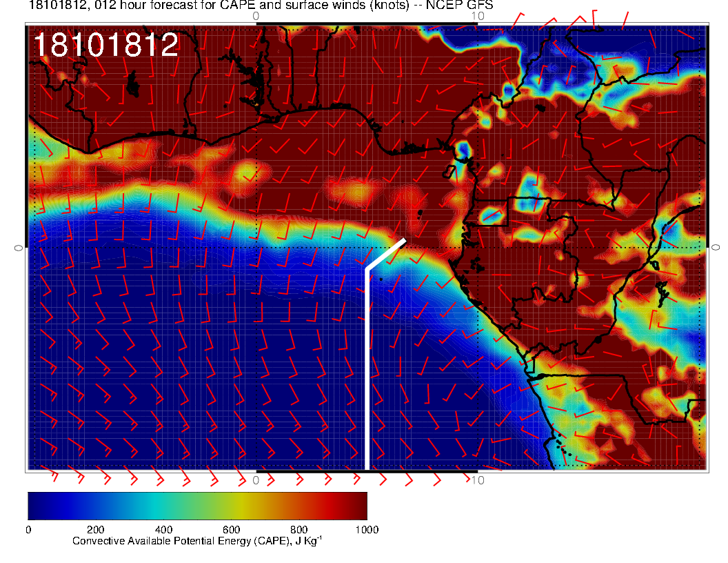Click the Convective Available Potential Energy caption
This screenshot has width=728, height=563.
(196, 542)
